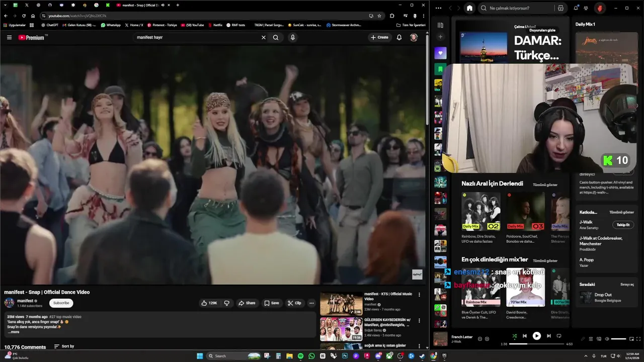Viewport: 644px width, 362px height.
Task: Skip to previous track in Spotify
Action: 525,336
